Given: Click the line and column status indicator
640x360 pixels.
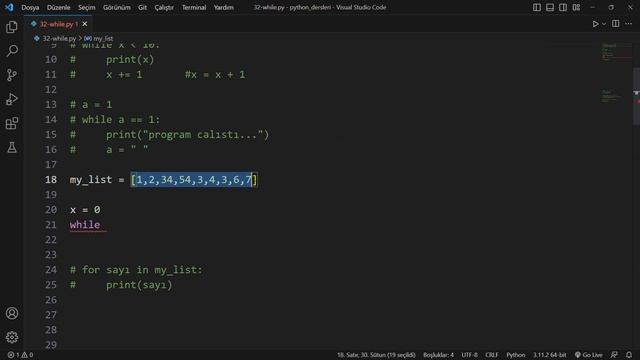Looking at the screenshot, I should [376, 355].
